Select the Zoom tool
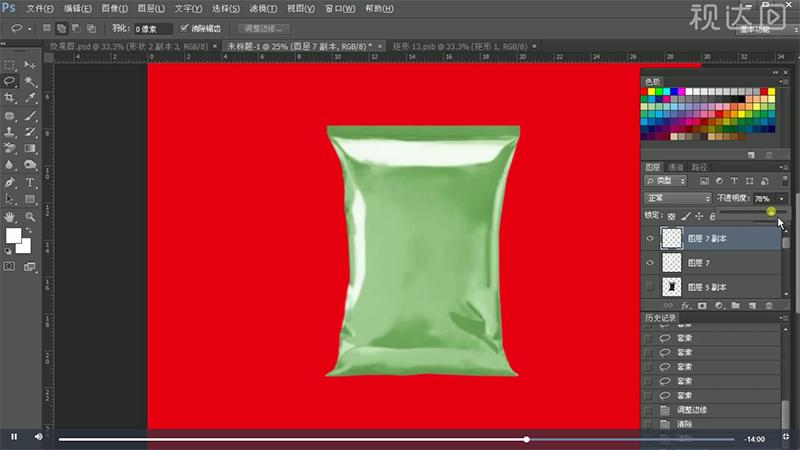800x450 pixels. pos(30,217)
